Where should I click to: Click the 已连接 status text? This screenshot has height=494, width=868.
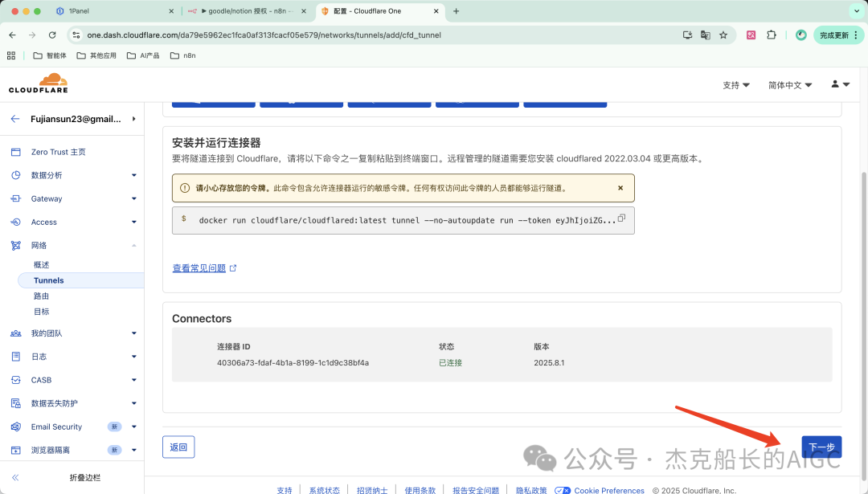[x=451, y=363]
